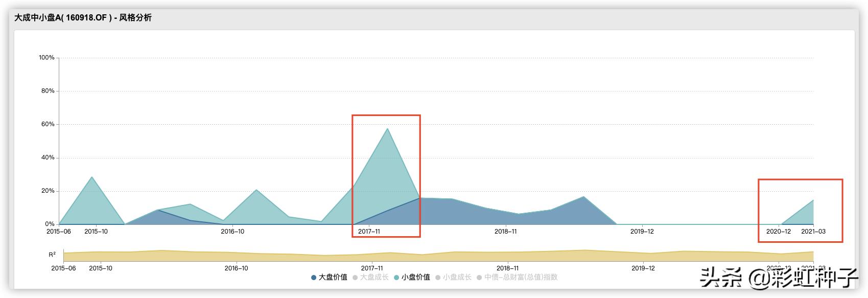Click the 2015-06 label under the R² chart

(64, 268)
